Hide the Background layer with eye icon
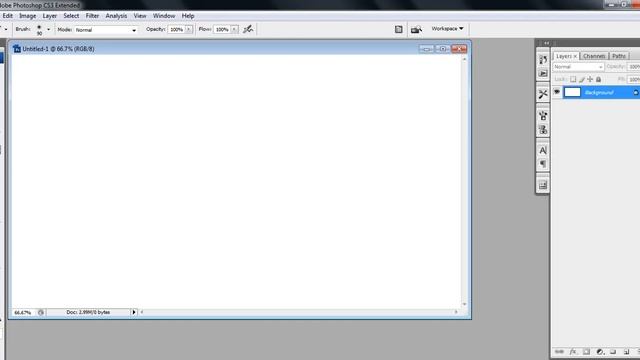This screenshot has height=360, width=640. coord(557,92)
